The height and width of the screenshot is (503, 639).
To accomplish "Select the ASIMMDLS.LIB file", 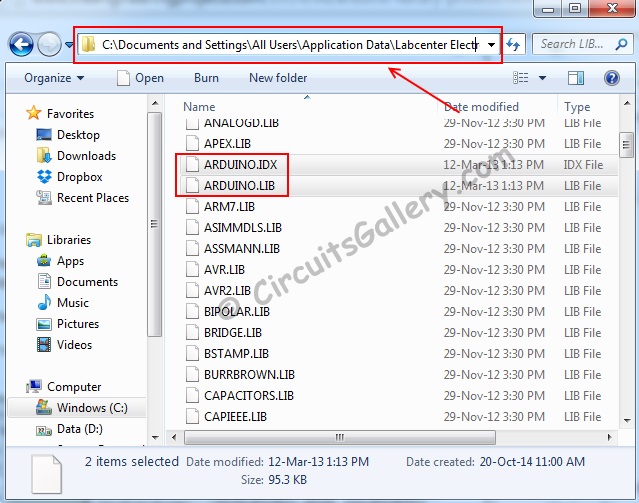I will tap(242, 228).
